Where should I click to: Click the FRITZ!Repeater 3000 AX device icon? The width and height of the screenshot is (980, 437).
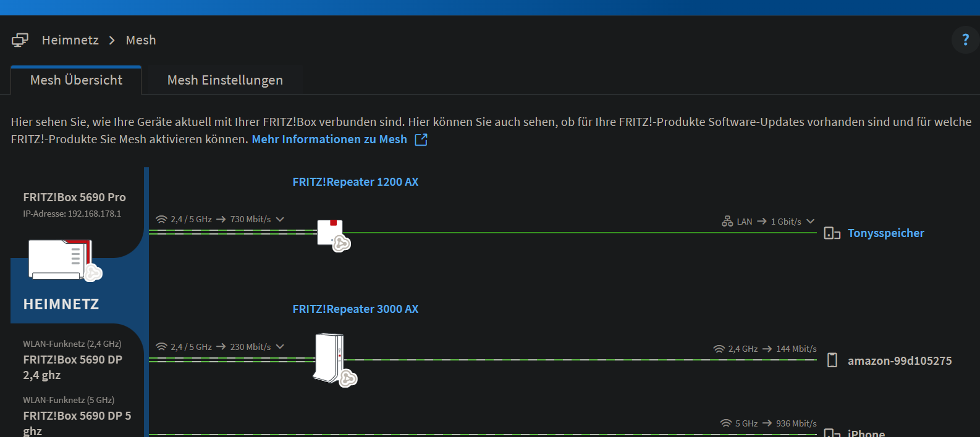pyautogui.click(x=336, y=360)
